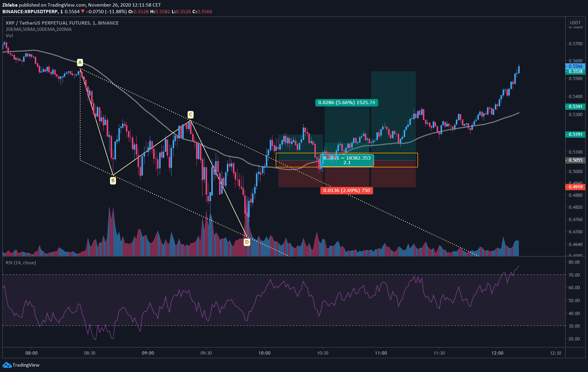Select pattern point label A
This screenshot has height=372, width=588.
coord(80,62)
